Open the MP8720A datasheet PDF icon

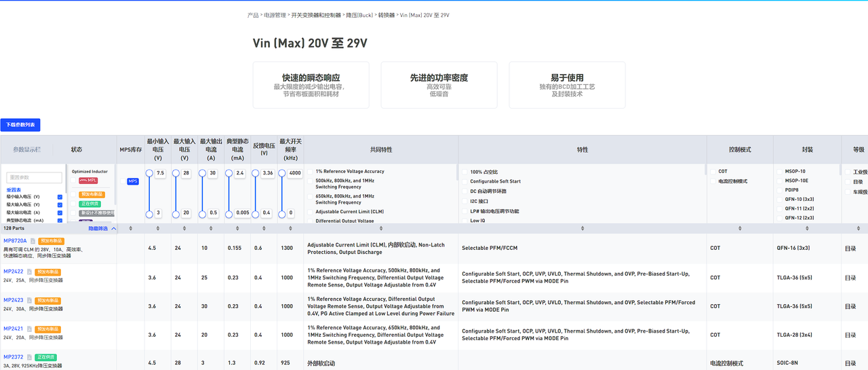(x=32, y=241)
